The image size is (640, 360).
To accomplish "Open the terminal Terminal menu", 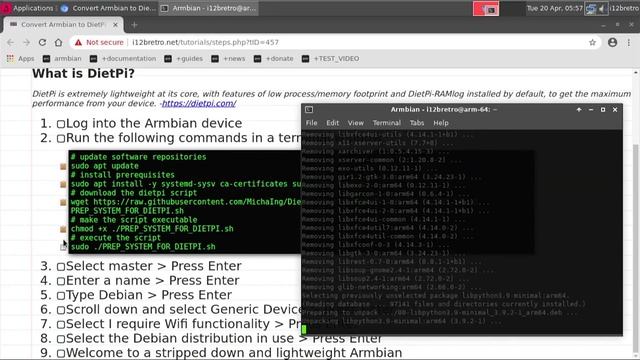I will point(387,123).
